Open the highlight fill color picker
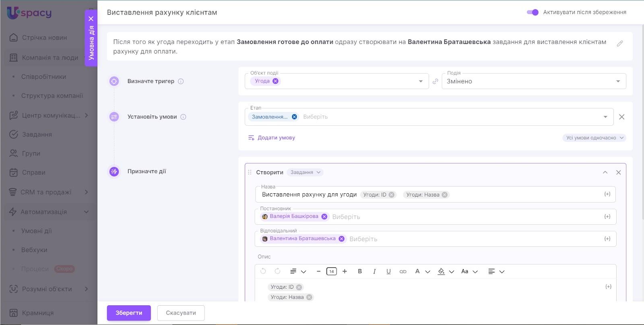The image size is (644, 325). (442, 271)
